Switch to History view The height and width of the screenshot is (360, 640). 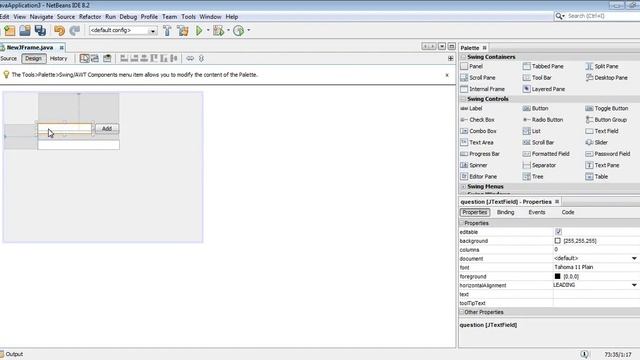click(58, 58)
